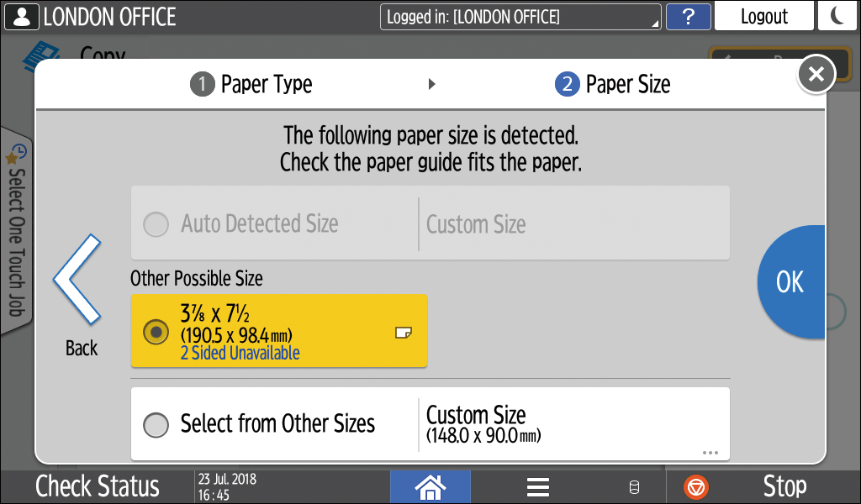Click the user profile icon
Screen dimensions: 861x504
point(21,16)
